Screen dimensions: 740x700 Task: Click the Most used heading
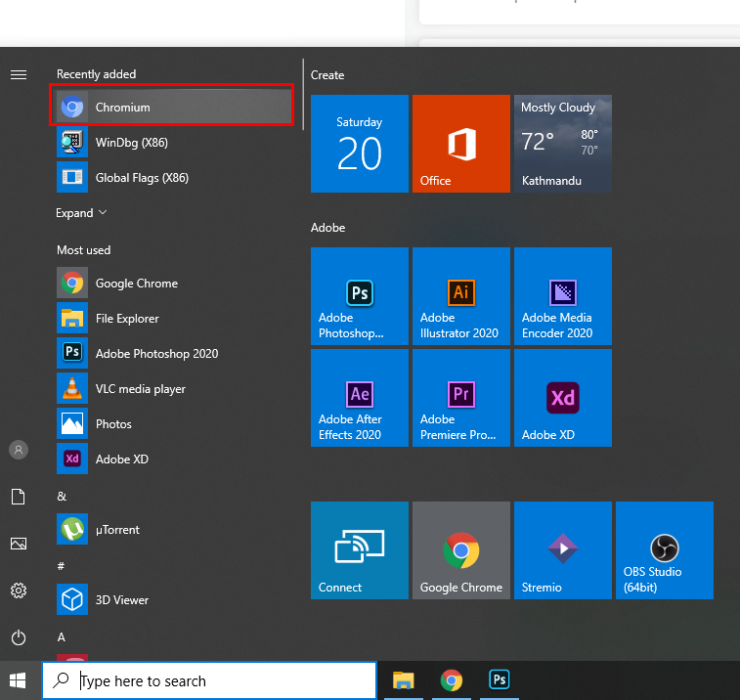[83, 250]
